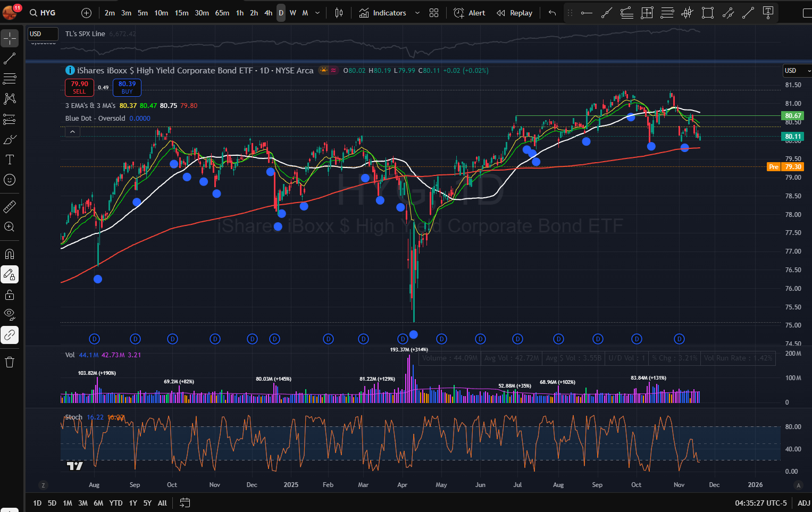Set date range to 5Y
This screenshot has height=512, width=812.
click(x=147, y=503)
